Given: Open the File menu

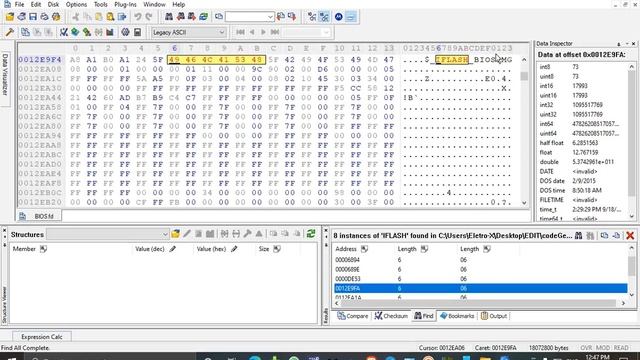Looking at the screenshot, I should pos(19,4).
